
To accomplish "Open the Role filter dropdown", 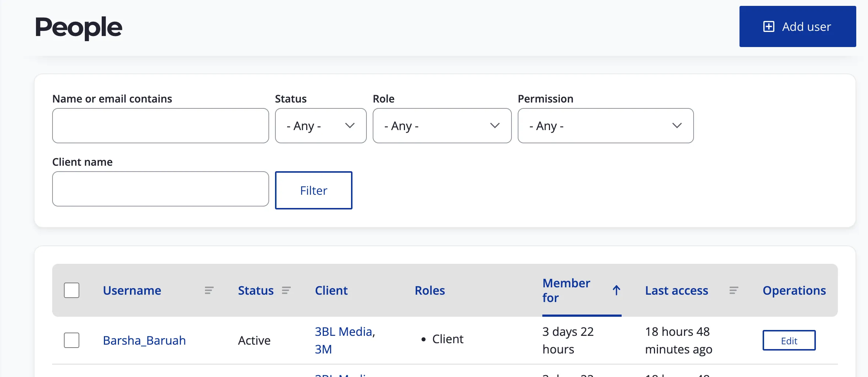I will tap(442, 126).
